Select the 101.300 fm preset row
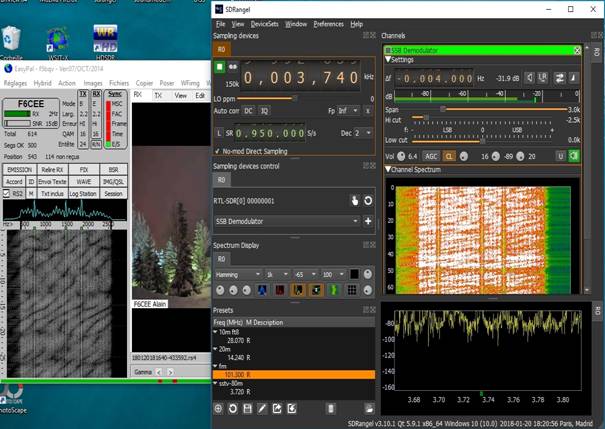Image resolution: width=605 pixels, height=429 pixels. point(294,374)
